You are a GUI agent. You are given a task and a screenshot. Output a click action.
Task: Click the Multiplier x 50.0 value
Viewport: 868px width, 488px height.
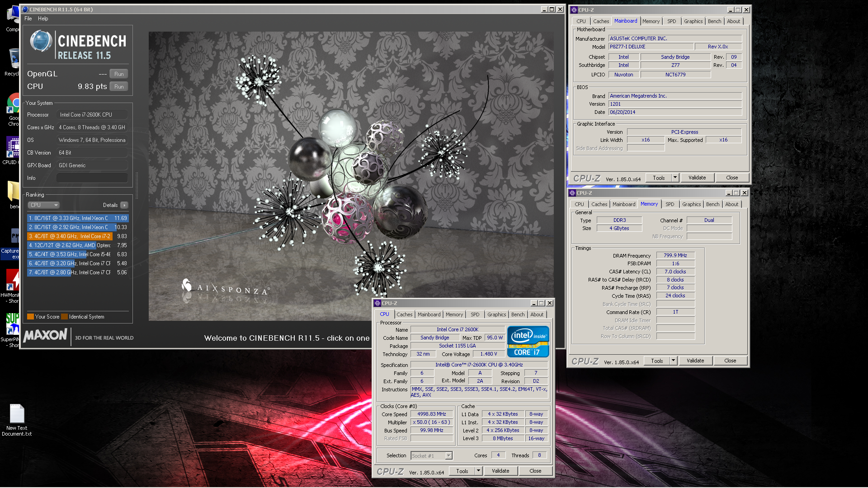(432, 422)
